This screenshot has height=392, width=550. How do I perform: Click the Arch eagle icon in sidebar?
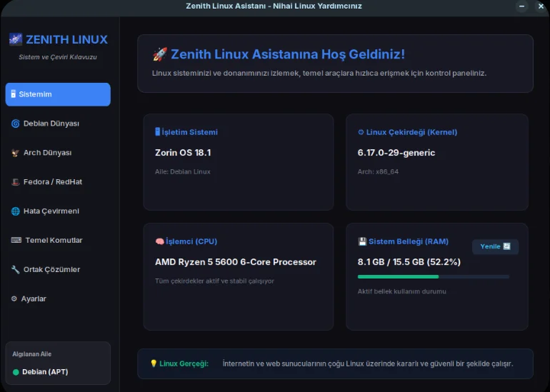(x=16, y=153)
